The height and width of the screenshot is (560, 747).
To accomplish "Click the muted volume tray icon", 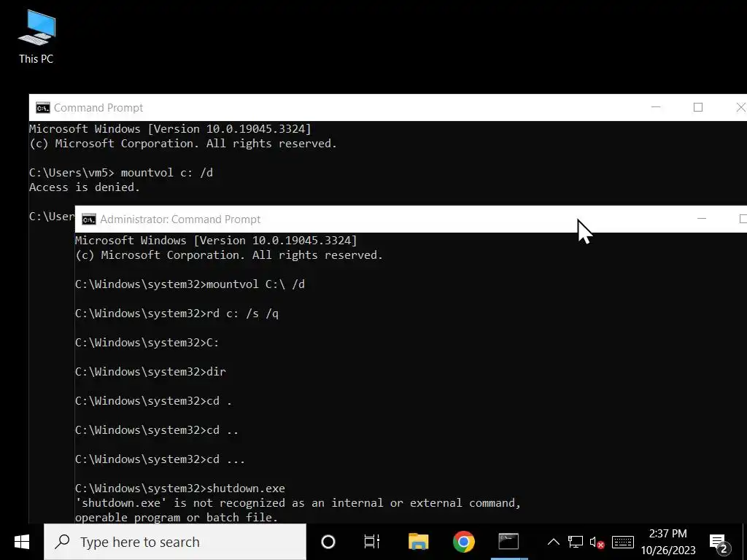I will pyautogui.click(x=597, y=542).
